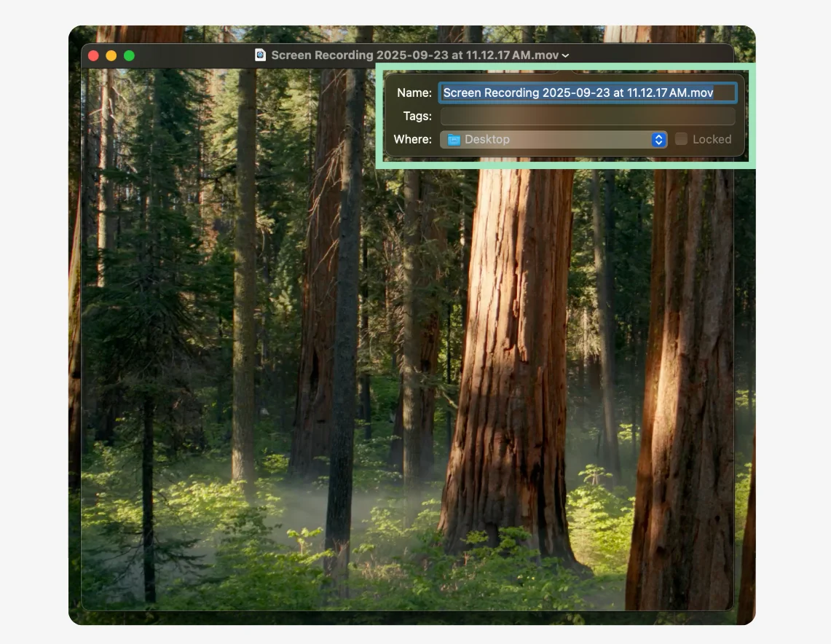Viewport: 831px width, 644px height.
Task: Click the red close button
Action: [x=92, y=55]
